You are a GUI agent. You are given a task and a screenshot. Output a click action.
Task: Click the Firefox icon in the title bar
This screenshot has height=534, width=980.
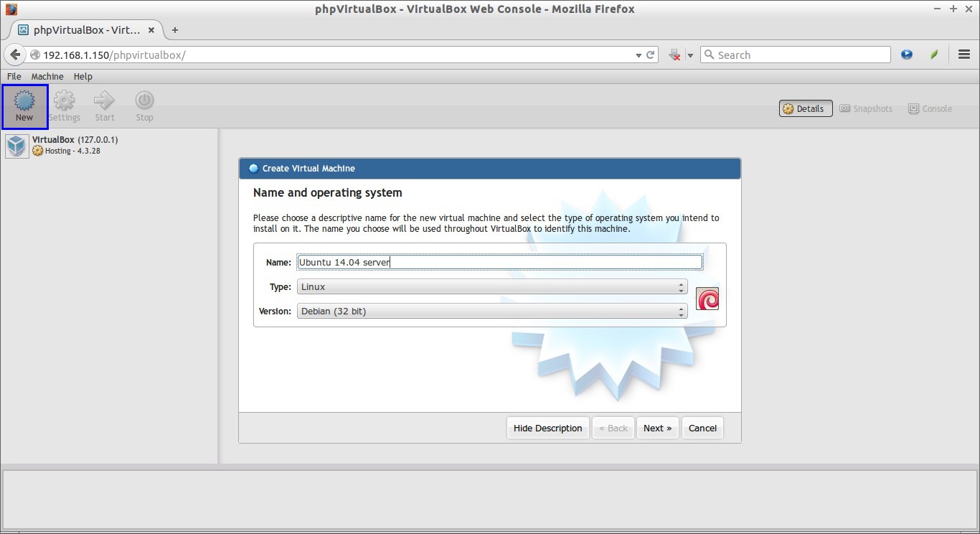click(10, 9)
